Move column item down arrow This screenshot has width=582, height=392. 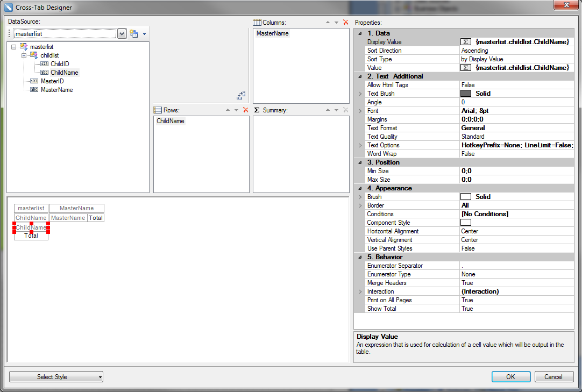click(336, 22)
